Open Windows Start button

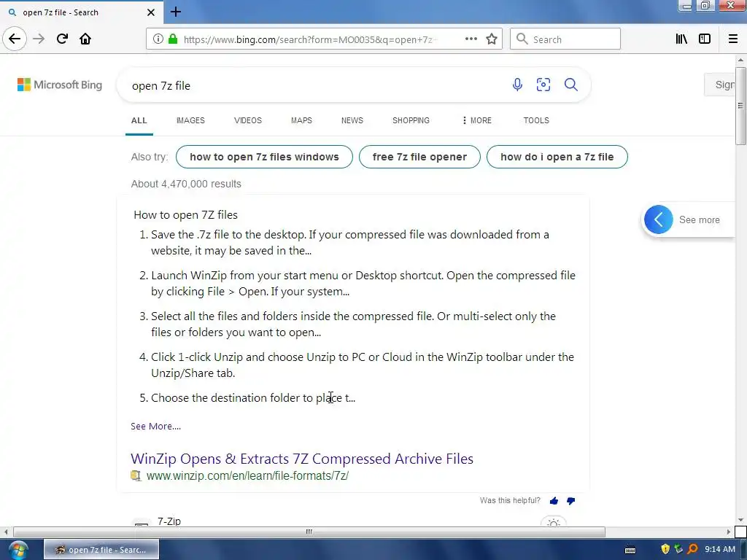tap(18, 550)
